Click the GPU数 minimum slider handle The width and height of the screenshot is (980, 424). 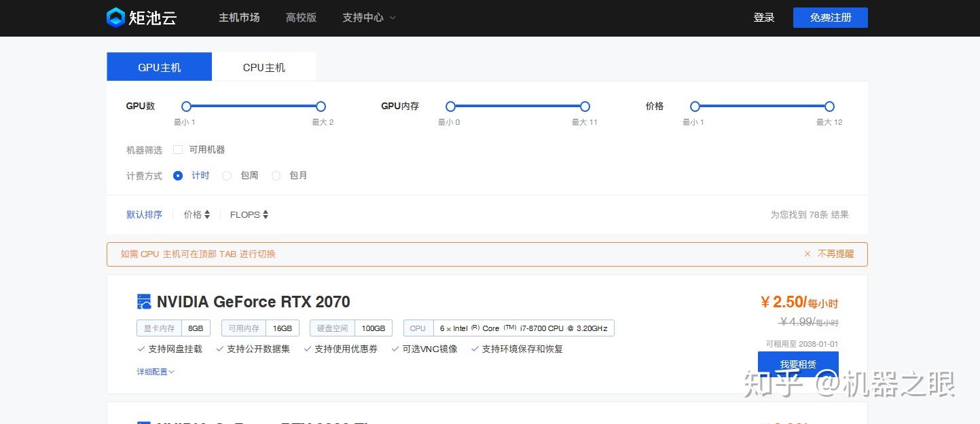point(186,107)
